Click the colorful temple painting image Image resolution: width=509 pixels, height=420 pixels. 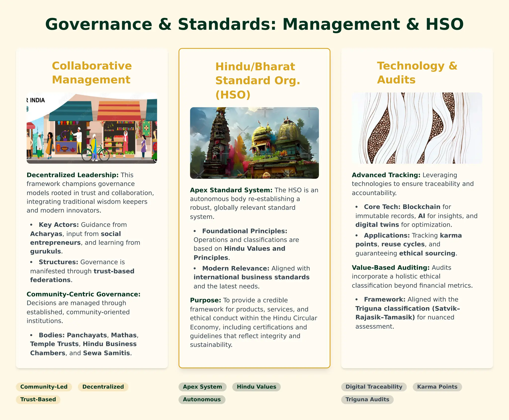pyautogui.click(x=254, y=143)
